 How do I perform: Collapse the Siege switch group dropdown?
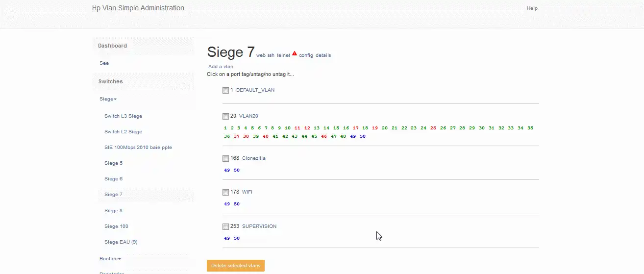tap(108, 99)
